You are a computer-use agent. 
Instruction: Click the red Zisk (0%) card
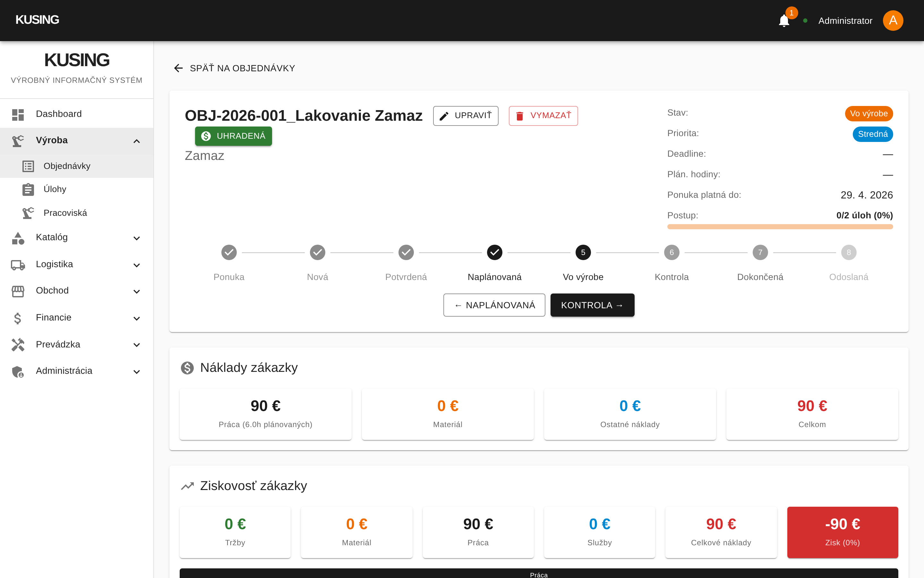842,532
